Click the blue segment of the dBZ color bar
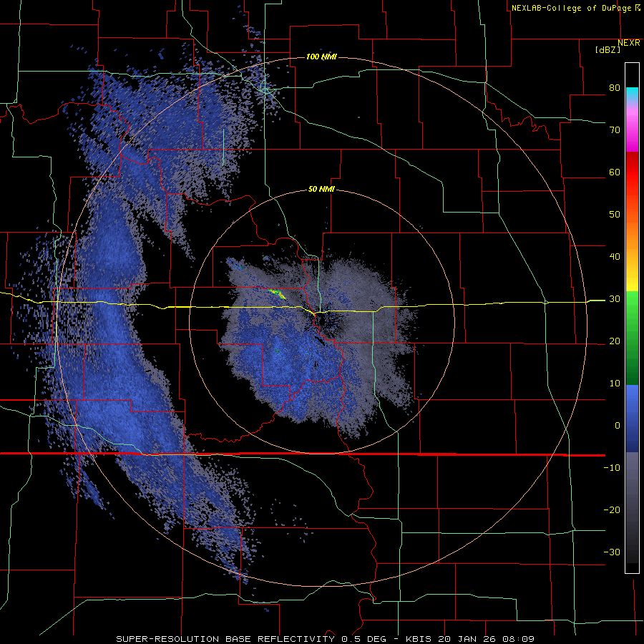 632,418
